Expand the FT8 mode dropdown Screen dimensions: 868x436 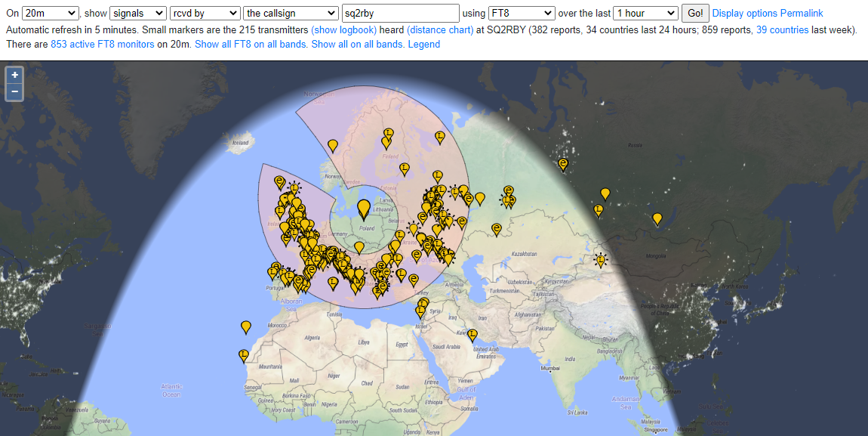(521, 13)
